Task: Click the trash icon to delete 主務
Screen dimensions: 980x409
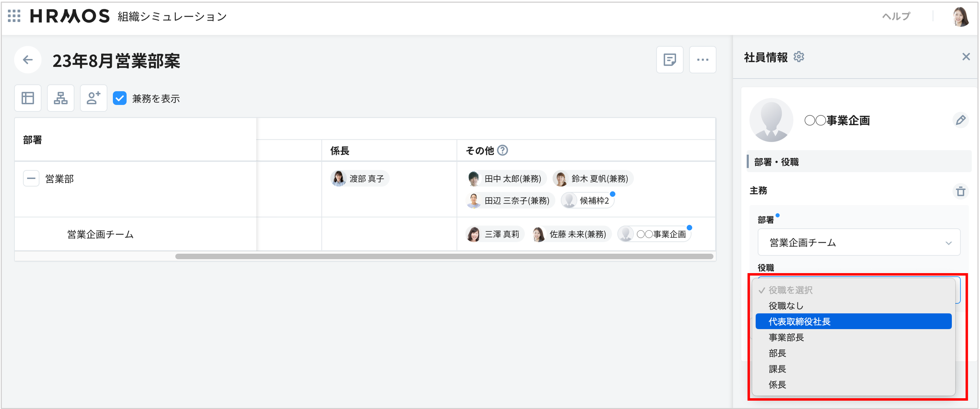Action: pyautogui.click(x=961, y=191)
